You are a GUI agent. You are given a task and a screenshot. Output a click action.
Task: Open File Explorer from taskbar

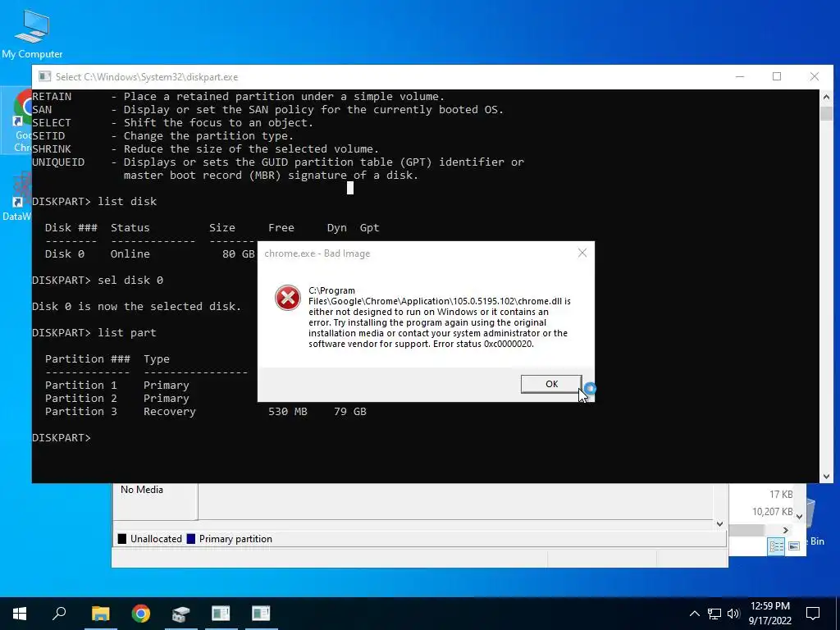click(100, 614)
